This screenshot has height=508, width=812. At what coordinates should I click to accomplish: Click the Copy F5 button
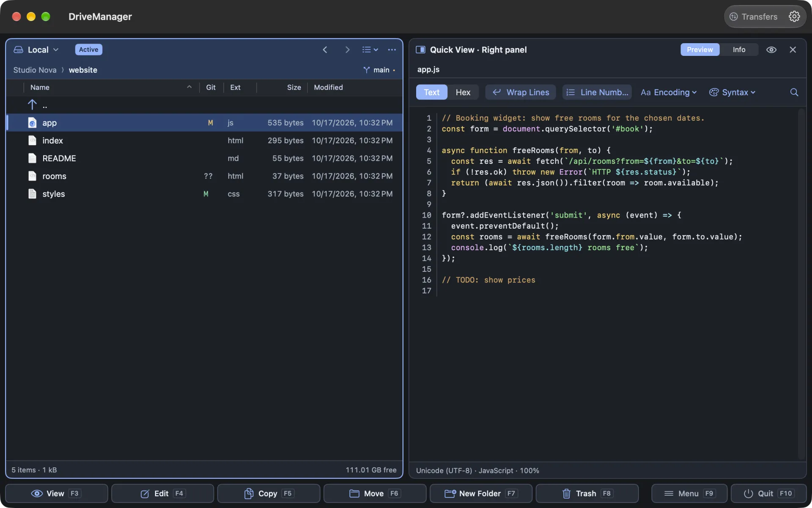pyautogui.click(x=269, y=493)
